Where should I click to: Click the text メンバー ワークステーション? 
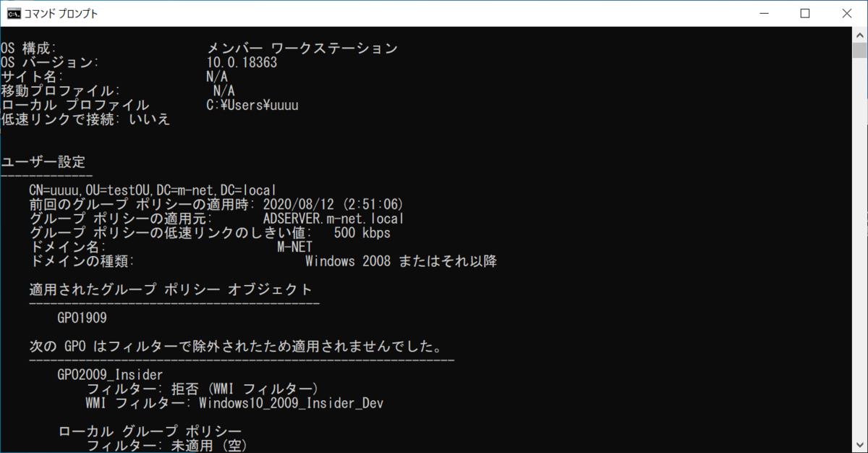302,48
